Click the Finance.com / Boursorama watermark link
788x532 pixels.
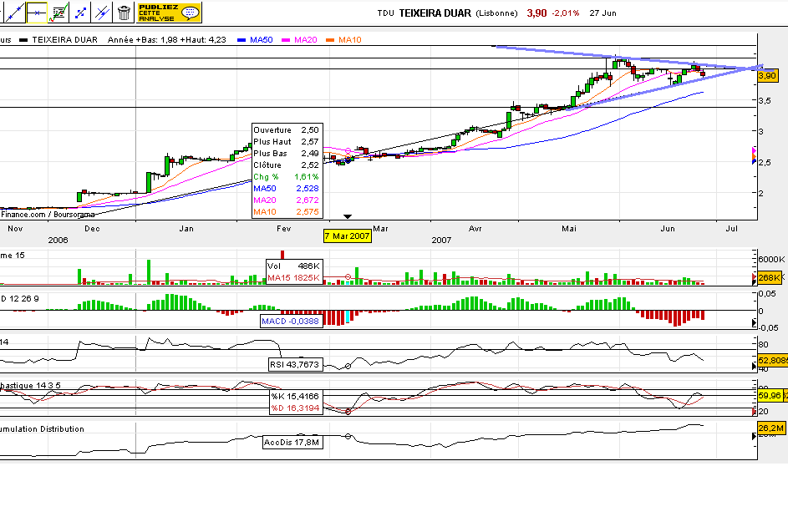click(46, 213)
